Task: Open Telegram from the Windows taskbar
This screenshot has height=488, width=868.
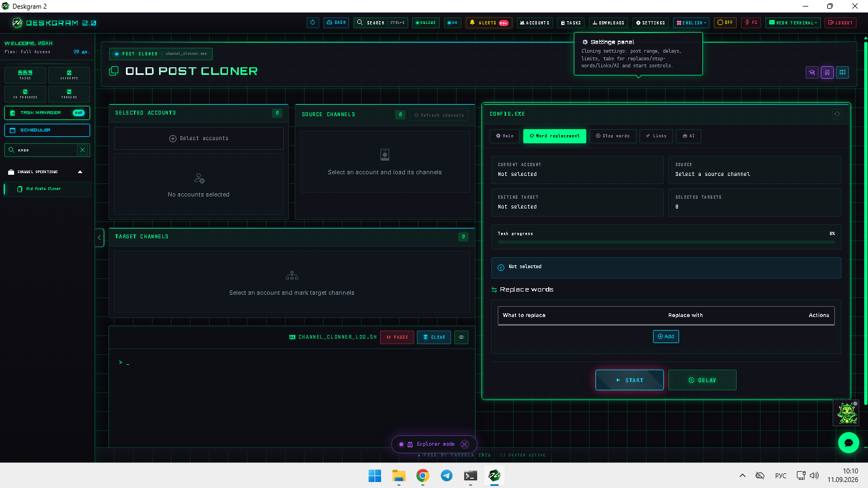Action: click(x=447, y=476)
